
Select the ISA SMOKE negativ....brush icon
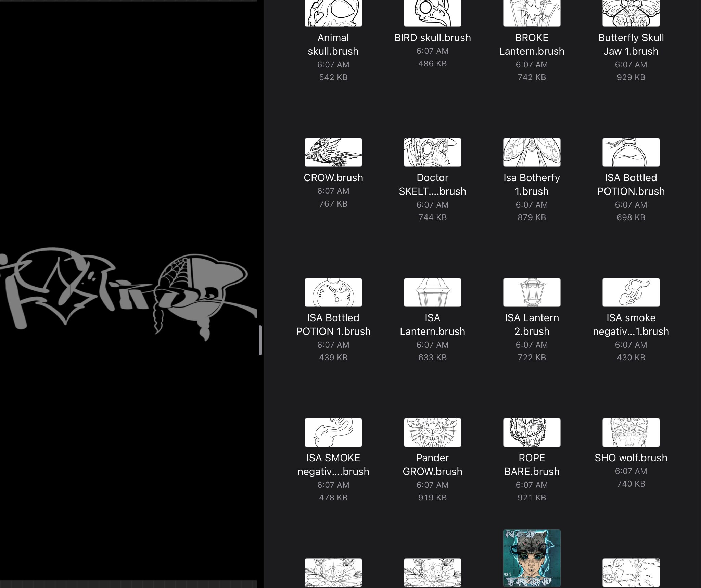click(x=333, y=433)
